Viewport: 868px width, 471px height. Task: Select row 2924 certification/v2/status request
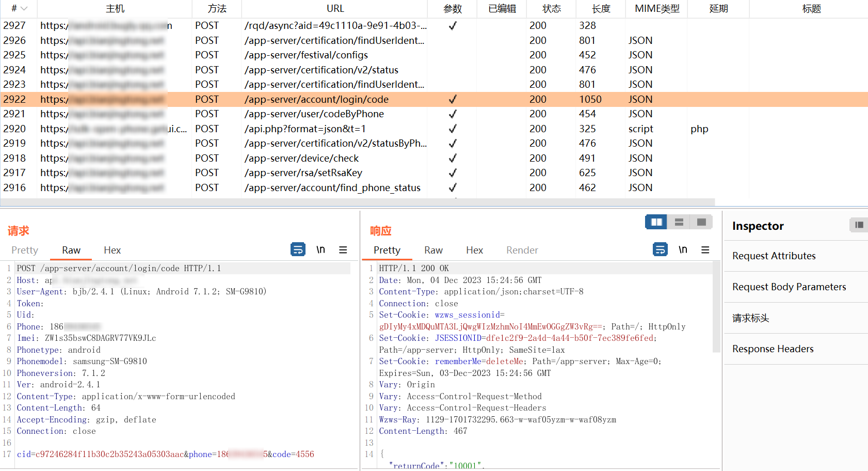[x=434, y=70]
